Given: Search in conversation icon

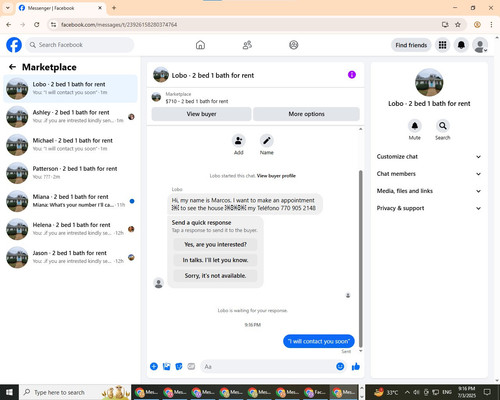Looking at the screenshot, I should click(x=443, y=126).
